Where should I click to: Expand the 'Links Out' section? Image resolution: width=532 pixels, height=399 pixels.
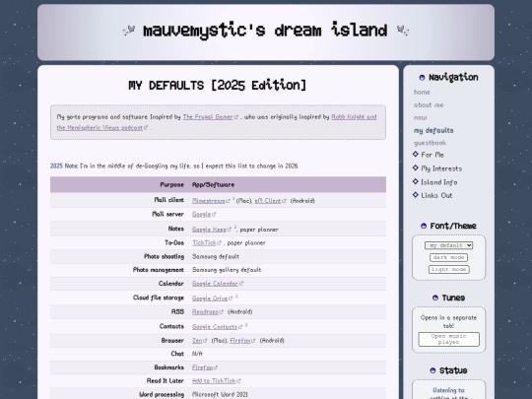pyautogui.click(x=436, y=195)
